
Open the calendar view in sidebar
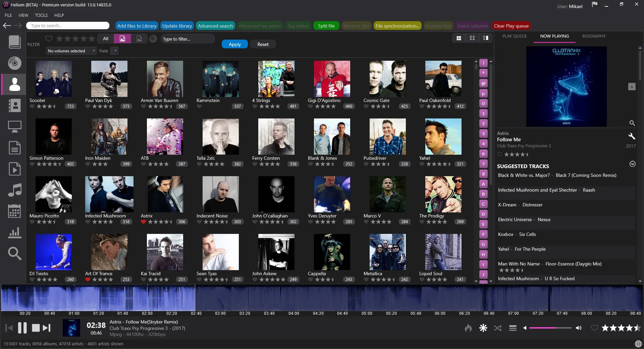pos(14,211)
